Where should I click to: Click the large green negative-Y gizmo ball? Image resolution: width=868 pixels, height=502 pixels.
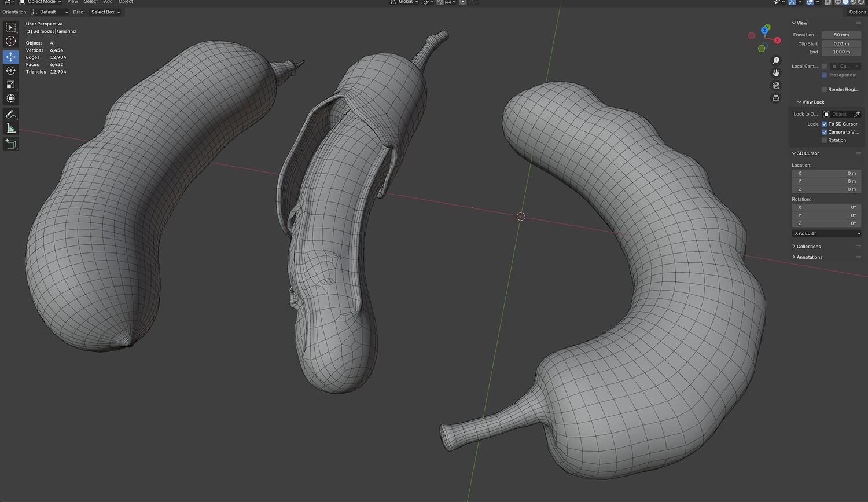point(762,48)
